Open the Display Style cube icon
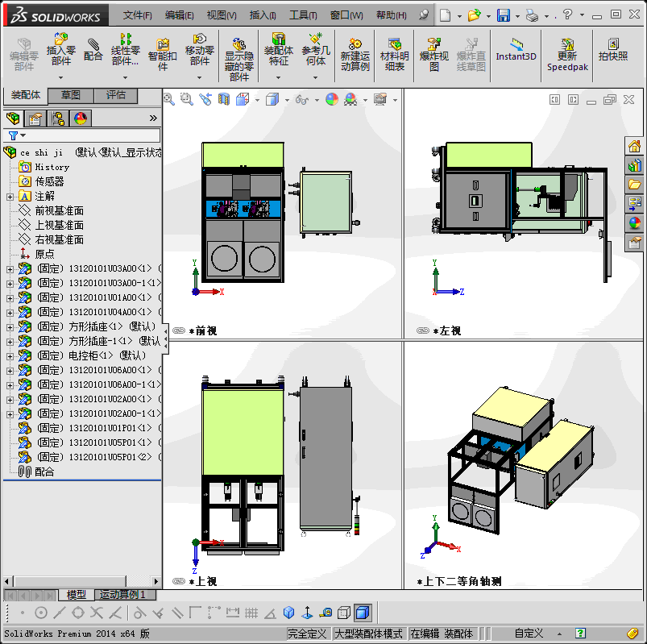Image resolution: width=647 pixels, height=644 pixels. [x=272, y=99]
